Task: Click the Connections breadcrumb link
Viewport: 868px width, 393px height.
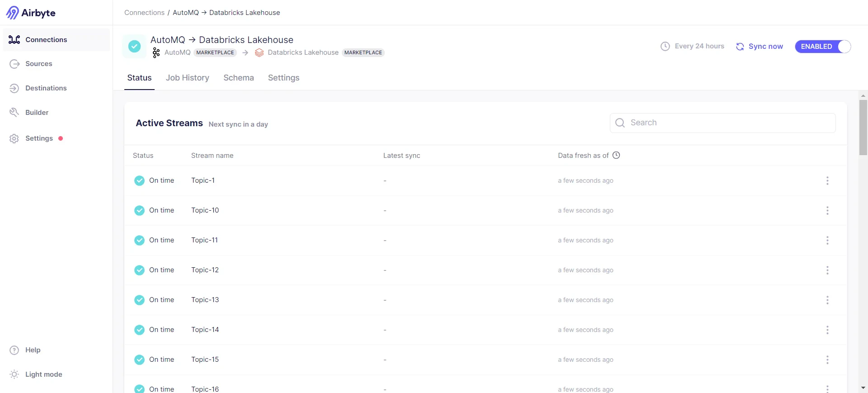Action: 144,13
